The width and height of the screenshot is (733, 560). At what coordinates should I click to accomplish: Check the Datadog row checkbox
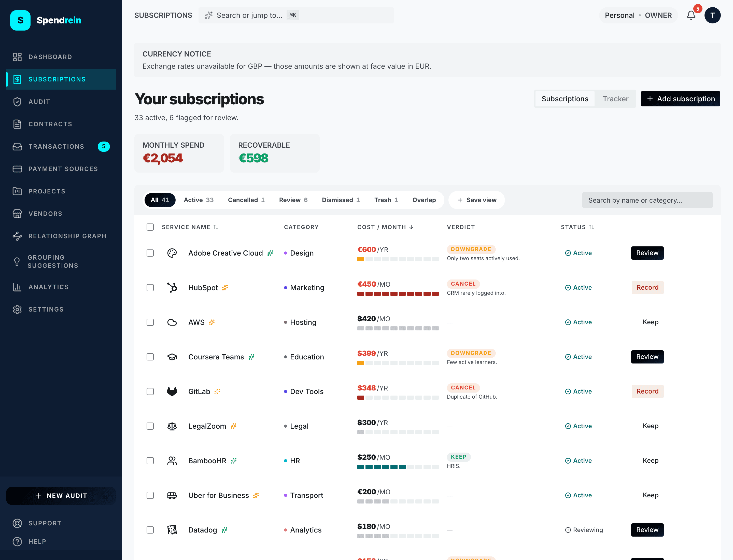pos(150,530)
